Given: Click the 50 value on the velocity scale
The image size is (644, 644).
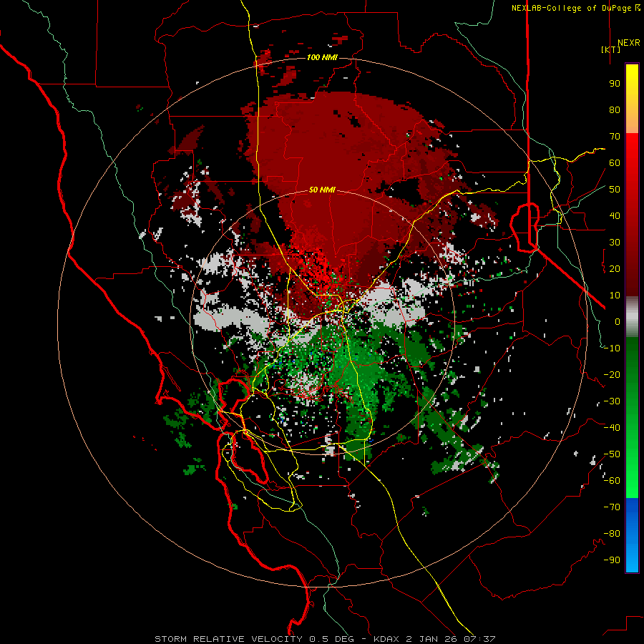Looking at the screenshot, I should click(x=615, y=190).
